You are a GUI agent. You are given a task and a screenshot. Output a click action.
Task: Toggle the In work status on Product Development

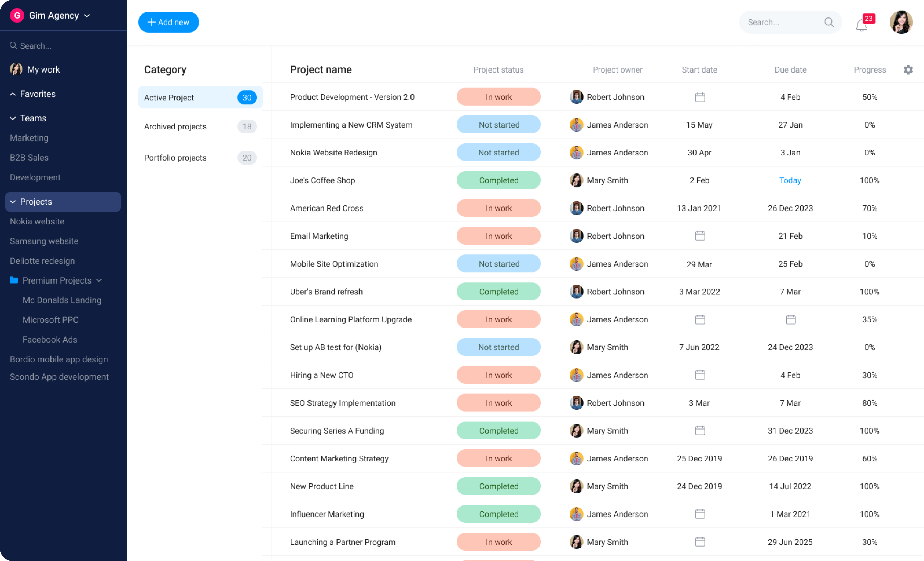click(x=498, y=97)
